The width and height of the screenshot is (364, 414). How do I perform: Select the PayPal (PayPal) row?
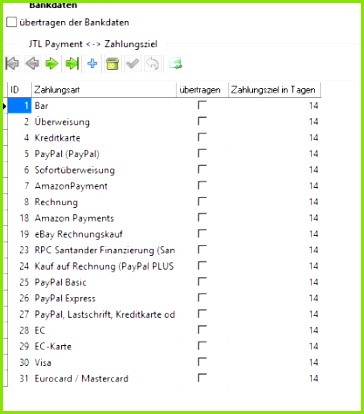tap(164, 154)
